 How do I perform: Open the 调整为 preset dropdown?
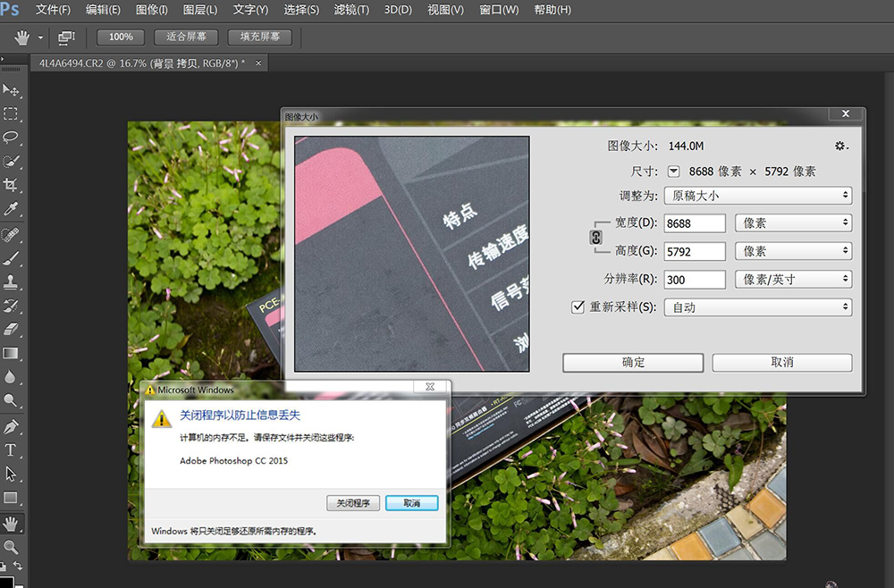[757, 196]
